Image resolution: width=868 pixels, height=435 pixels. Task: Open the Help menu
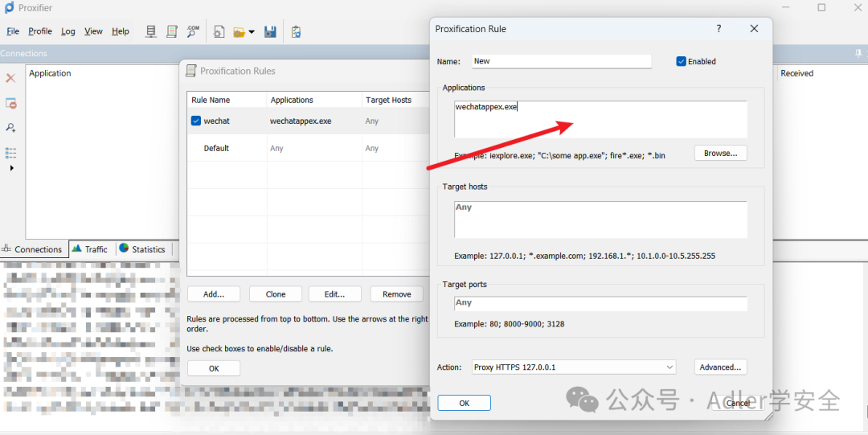pos(120,31)
